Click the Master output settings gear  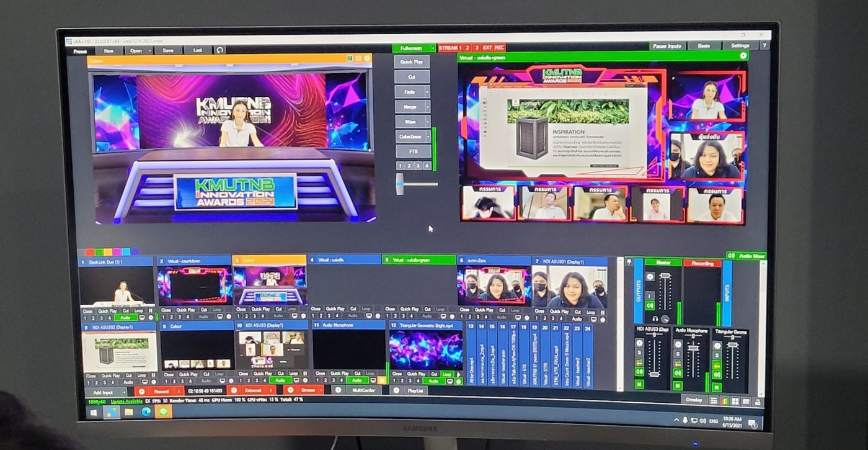coord(650,277)
